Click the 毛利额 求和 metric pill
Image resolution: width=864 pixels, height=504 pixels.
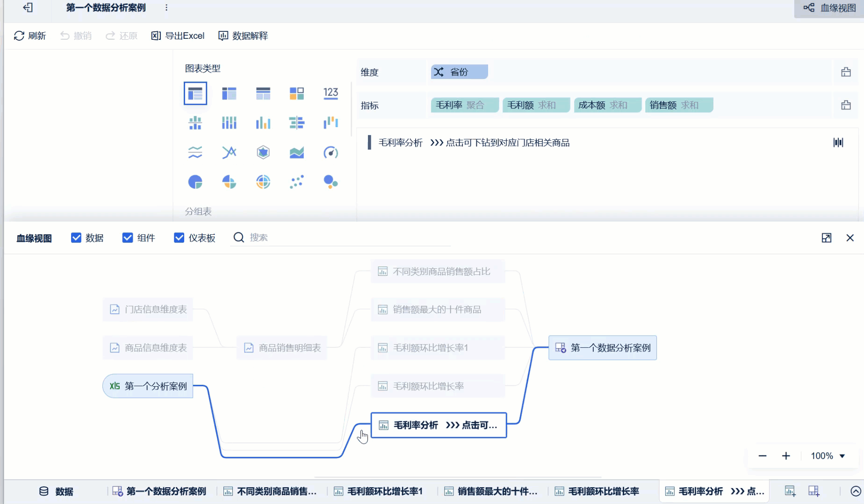coord(536,105)
